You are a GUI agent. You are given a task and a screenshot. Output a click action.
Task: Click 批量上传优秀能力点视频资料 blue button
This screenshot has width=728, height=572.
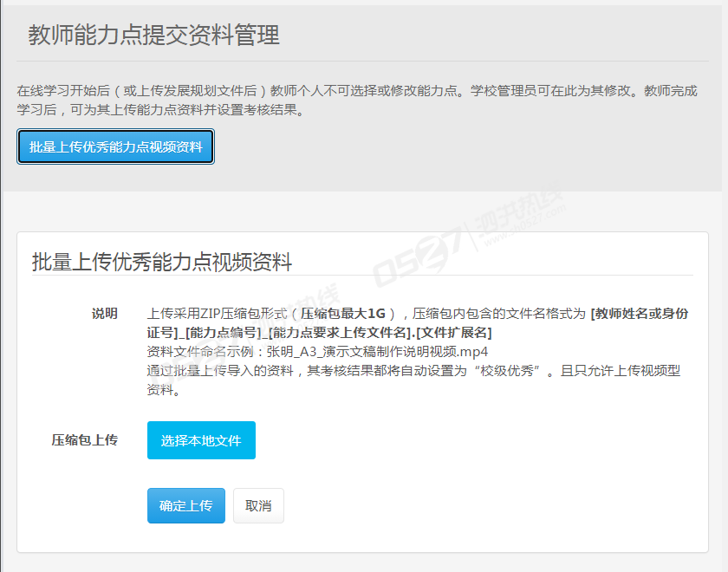tap(115, 146)
